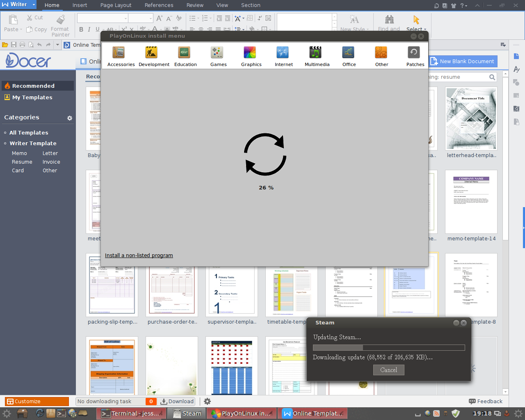Click the Customize button in Docer
The image size is (525, 420).
click(37, 402)
